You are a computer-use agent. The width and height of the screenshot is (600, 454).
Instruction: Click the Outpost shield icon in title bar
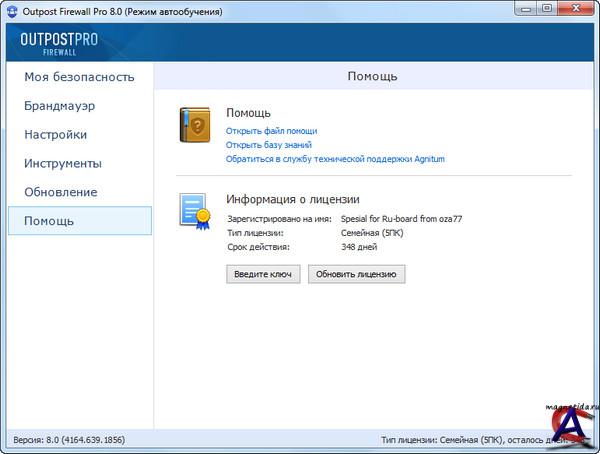pos(13,11)
